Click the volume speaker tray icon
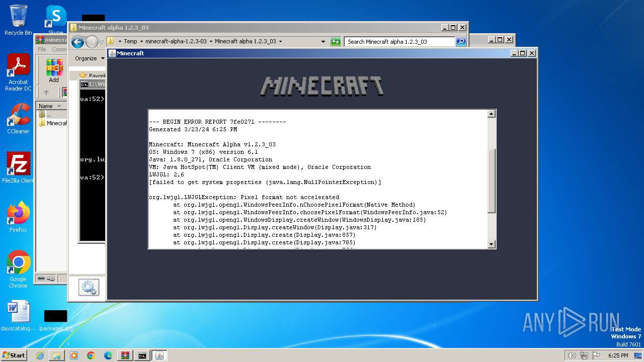Image resolution: width=644 pixels, height=362 pixels. coord(572,355)
